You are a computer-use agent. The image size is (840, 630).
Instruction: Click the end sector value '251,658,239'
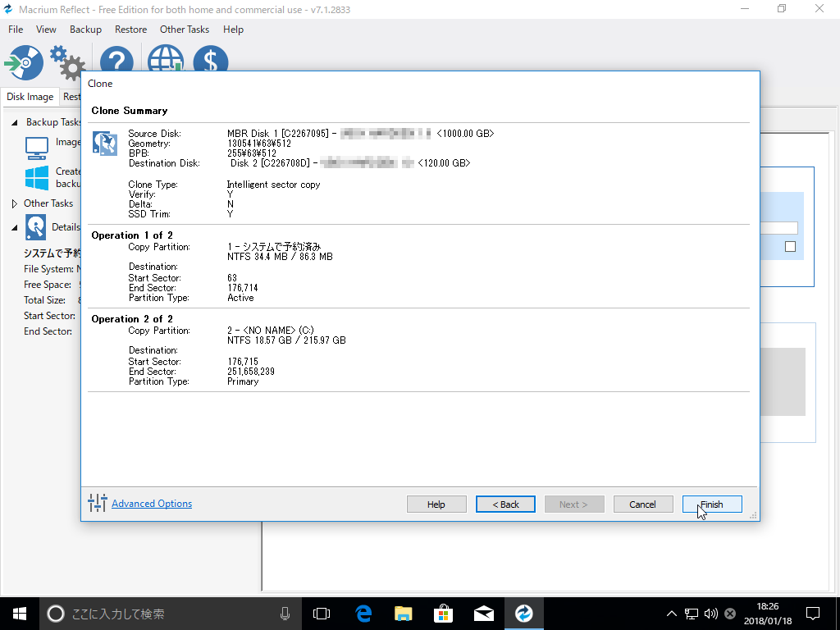point(251,372)
